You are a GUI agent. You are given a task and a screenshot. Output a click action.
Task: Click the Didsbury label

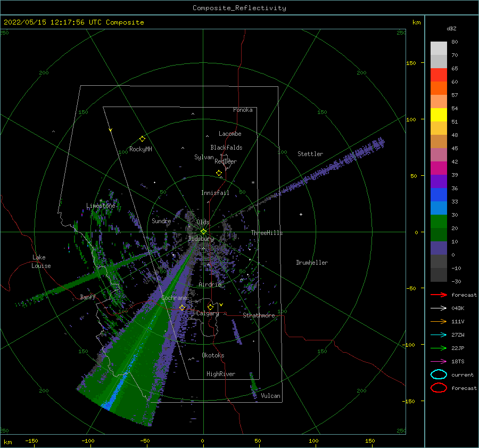click(x=201, y=239)
